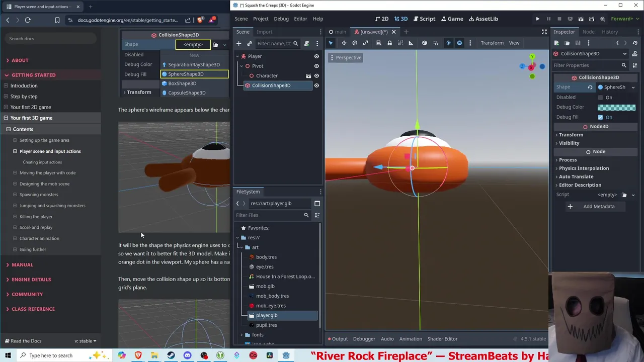Expand the Transform section in Inspector
Image resolution: width=644 pixels, height=362 pixels.
[x=571, y=135]
